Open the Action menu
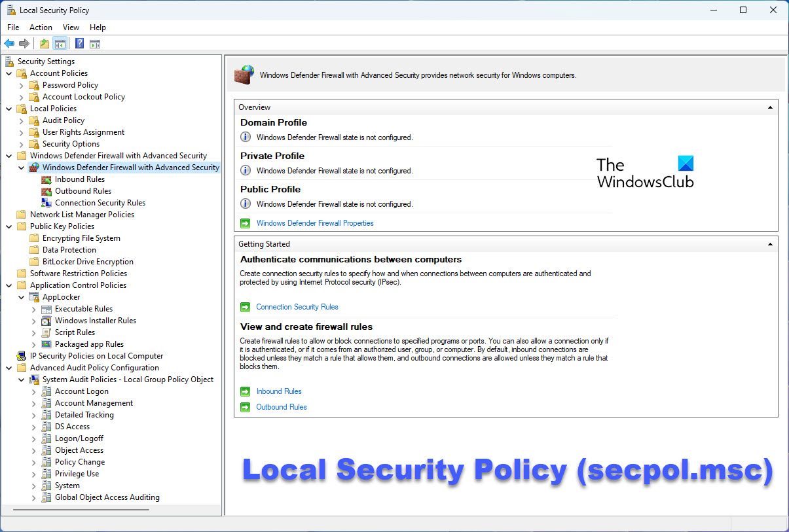The image size is (789, 532). [41, 27]
